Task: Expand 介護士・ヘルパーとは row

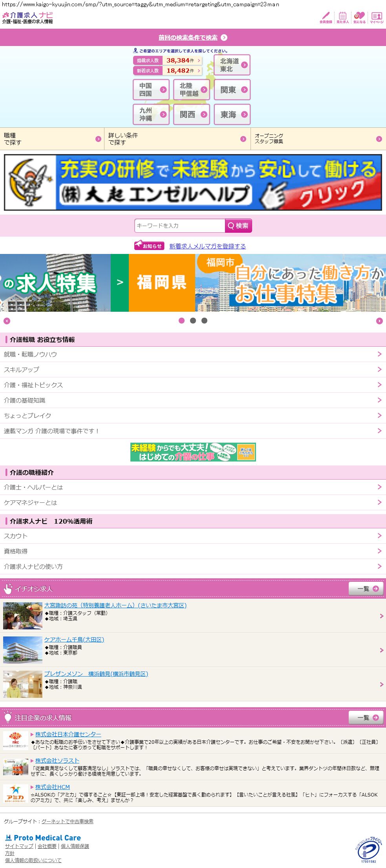Action: 193,487
